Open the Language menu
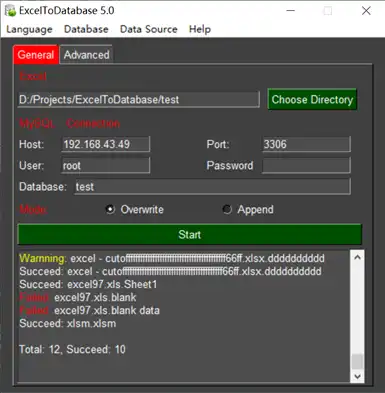Screen dimensions: 385x393 tap(29, 29)
